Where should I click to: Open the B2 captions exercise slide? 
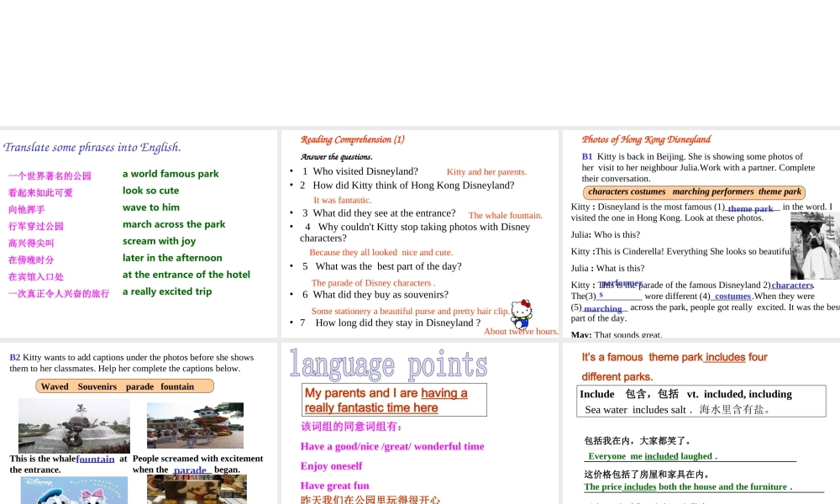[139, 423]
